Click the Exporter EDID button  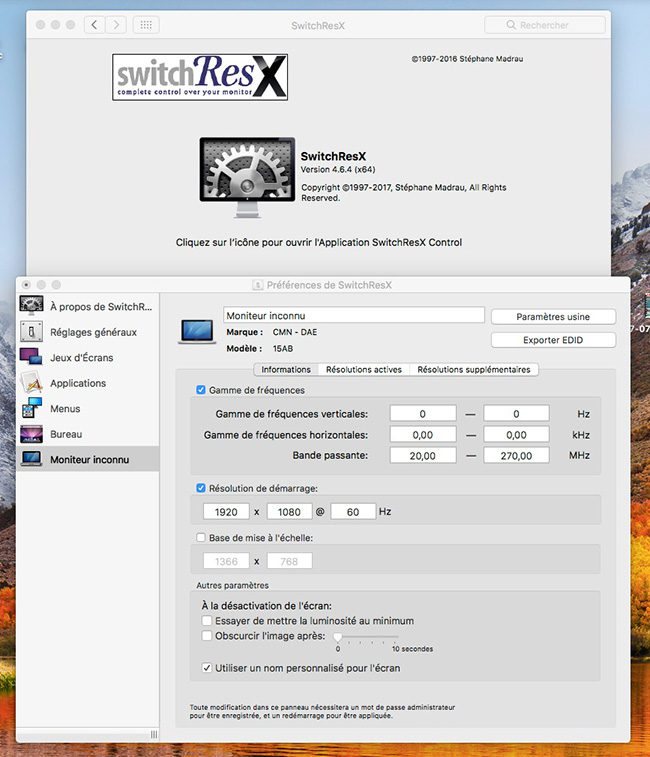coord(553,340)
